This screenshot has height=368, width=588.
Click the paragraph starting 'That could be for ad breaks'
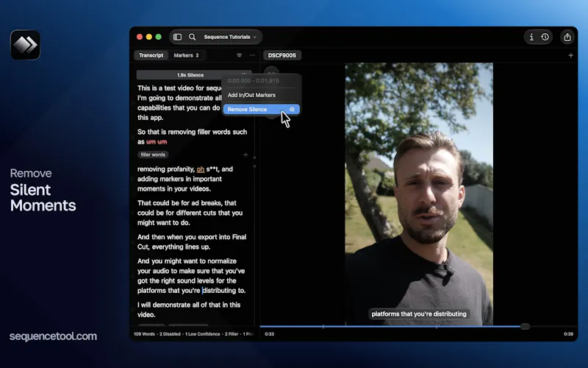point(190,213)
